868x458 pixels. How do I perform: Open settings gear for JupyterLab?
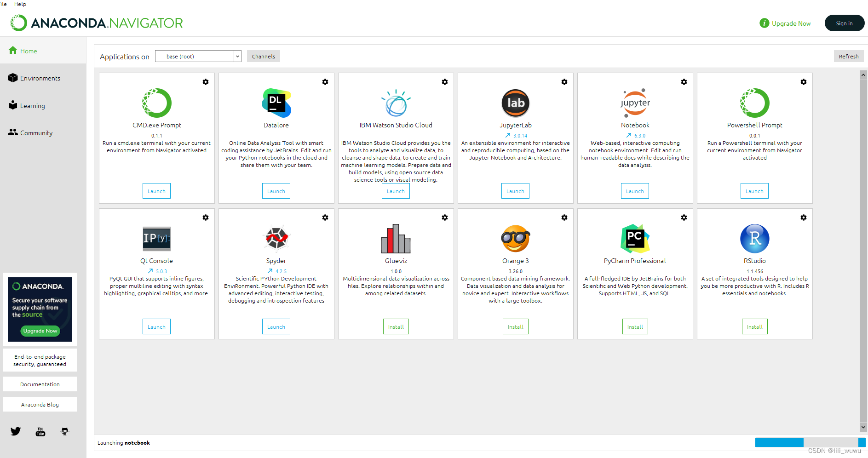coord(564,82)
